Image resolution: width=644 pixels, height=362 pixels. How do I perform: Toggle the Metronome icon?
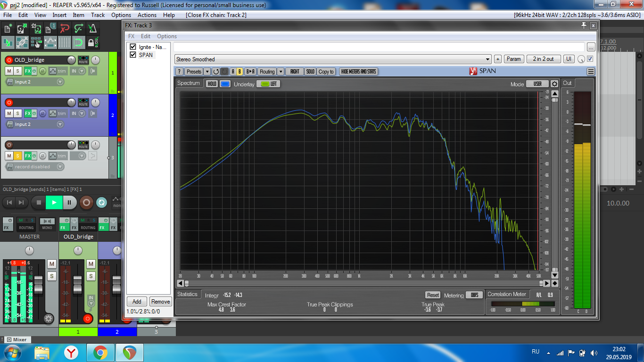[93, 29]
